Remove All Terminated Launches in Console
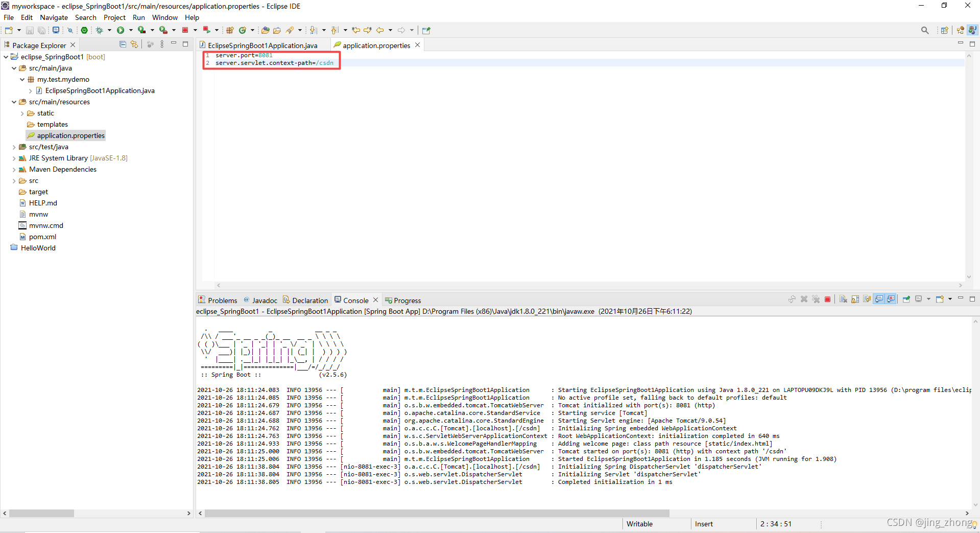 point(816,299)
